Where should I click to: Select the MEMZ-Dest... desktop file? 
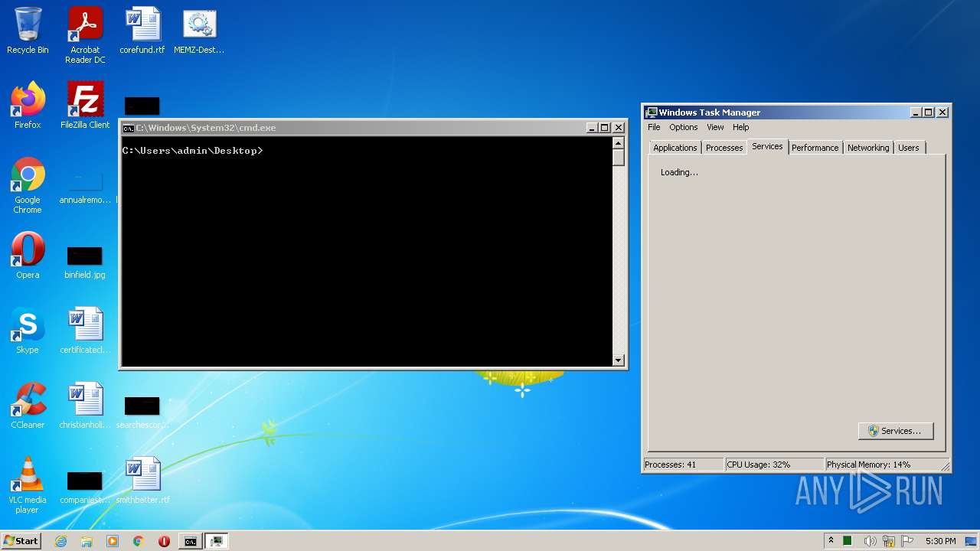pyautogui.click(x=199, y=31)
